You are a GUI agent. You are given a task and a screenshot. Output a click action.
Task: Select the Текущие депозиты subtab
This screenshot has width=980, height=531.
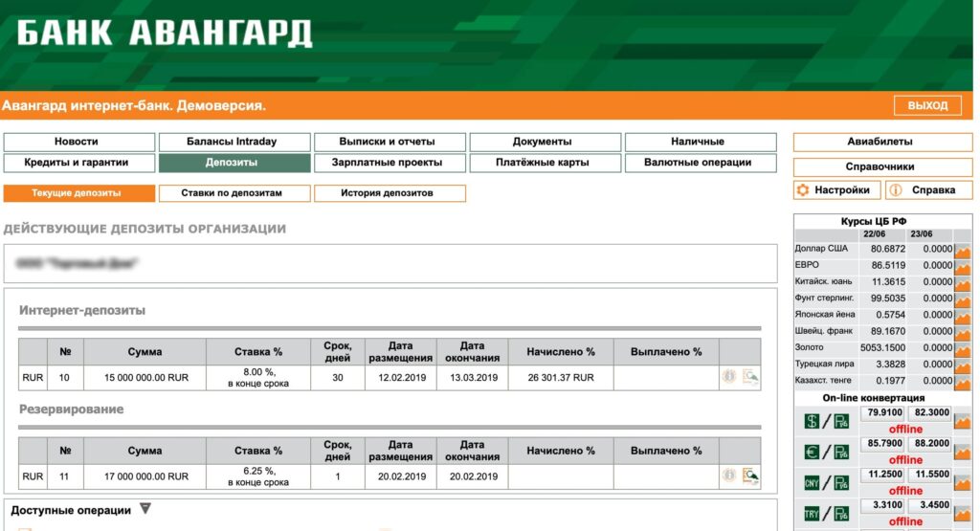pyautogui.click(x=78, y=193)
